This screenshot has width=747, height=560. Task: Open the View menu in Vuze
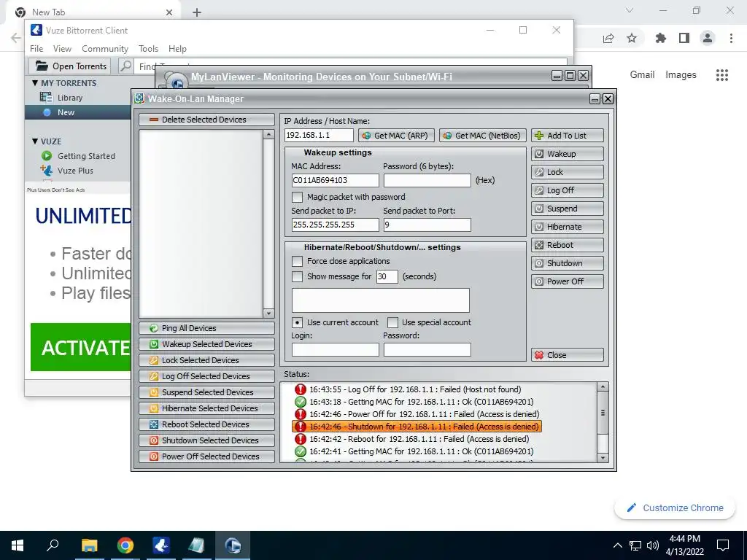[62, 49]
